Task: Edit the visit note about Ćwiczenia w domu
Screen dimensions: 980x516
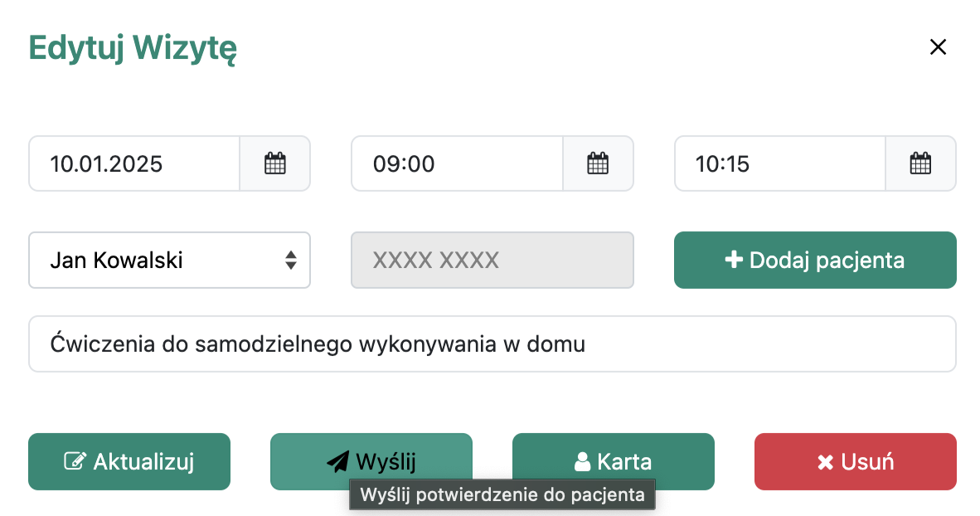Action: tap(492, 343)
